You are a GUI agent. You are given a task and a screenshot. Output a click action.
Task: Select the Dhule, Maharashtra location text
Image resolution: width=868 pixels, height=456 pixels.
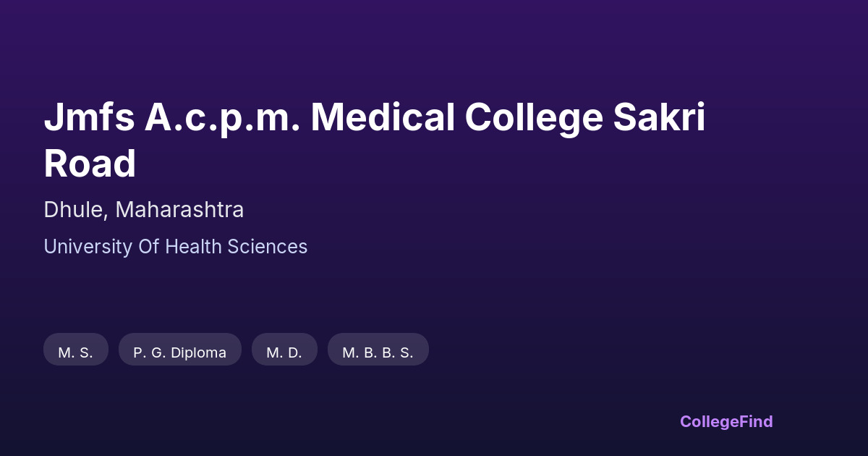[143, 210]
